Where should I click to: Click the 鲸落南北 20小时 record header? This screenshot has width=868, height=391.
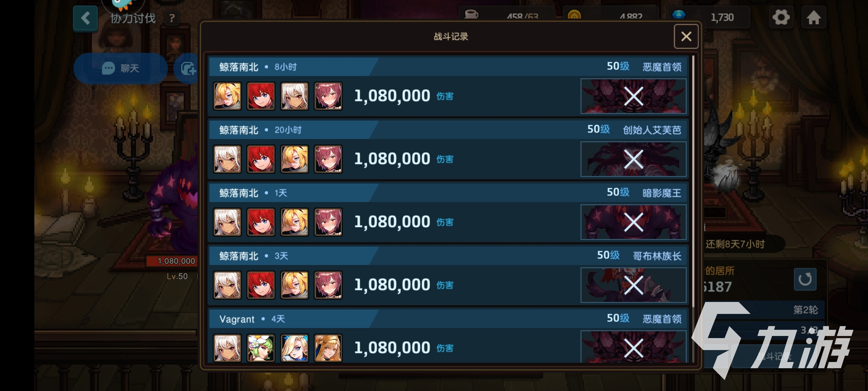coord(448,130)
